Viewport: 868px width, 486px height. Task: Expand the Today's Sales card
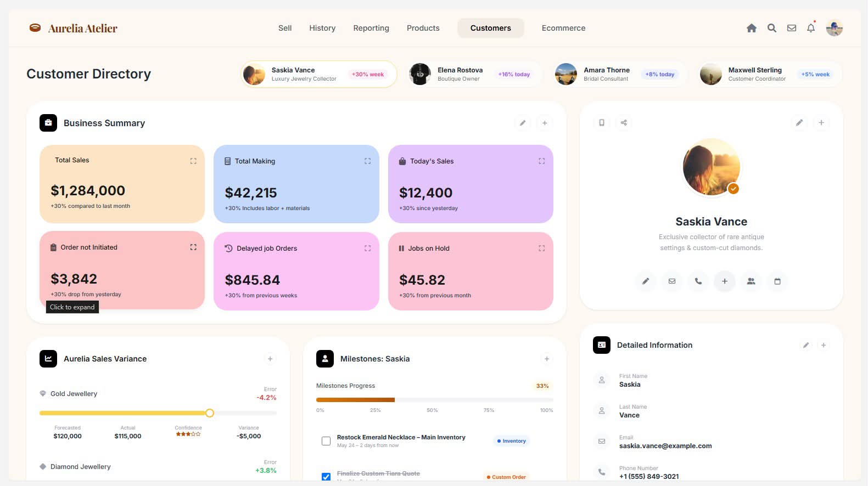coord(542,161)
